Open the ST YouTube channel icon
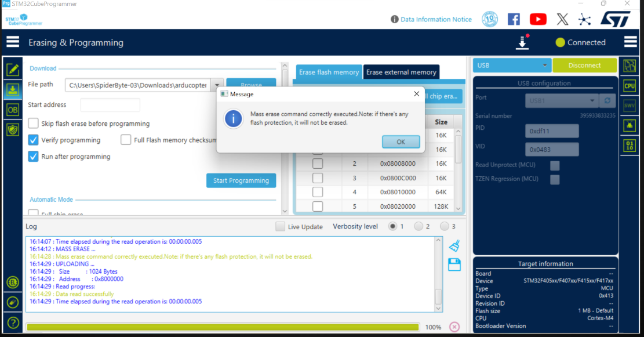 coord(538,19)
